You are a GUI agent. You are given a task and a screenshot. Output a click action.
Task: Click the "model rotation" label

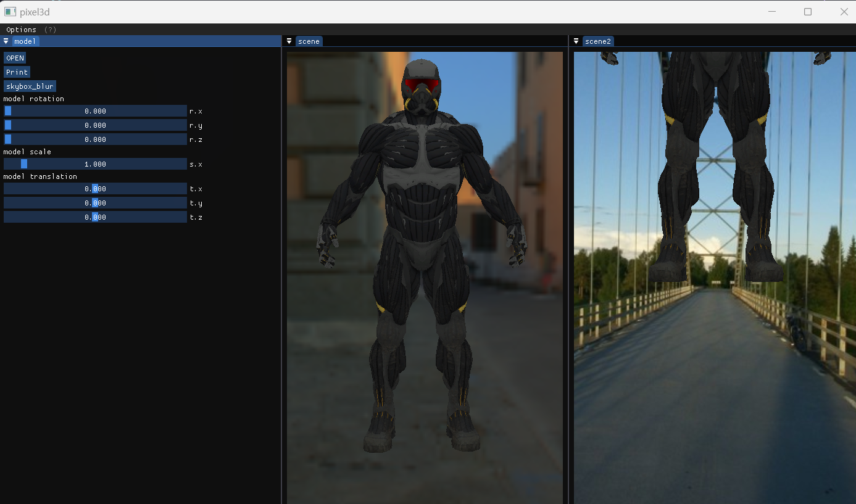[x=34, y=99]
